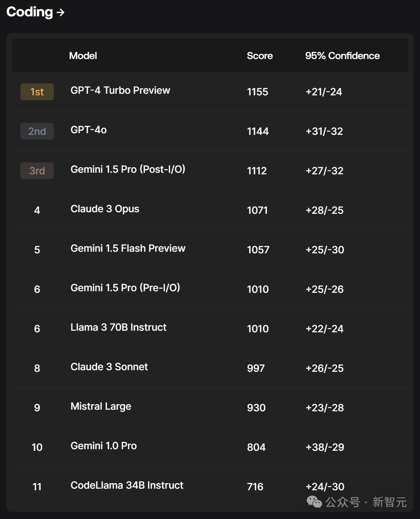
Task: Click the 1155 score of GPT-4 Turbo
Action: [257, 92]
